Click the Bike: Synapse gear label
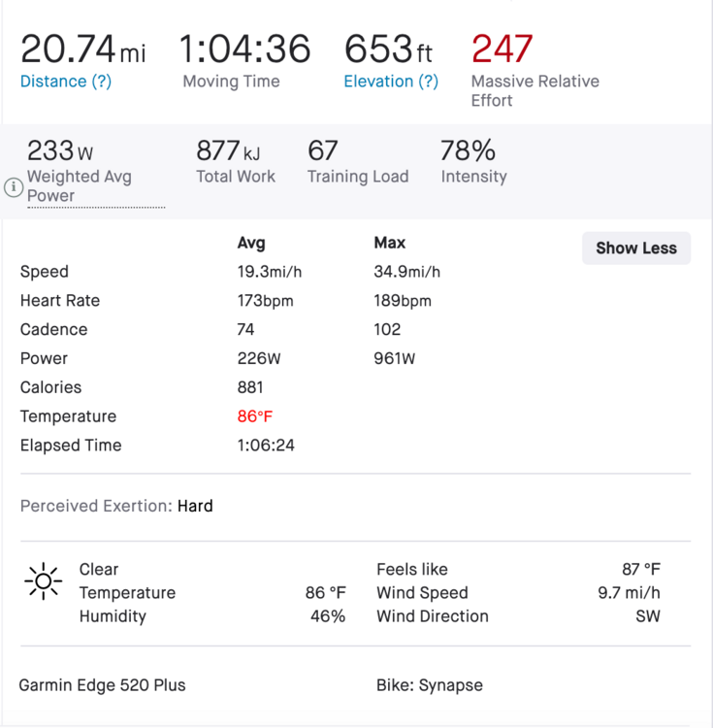The image size is (713, 728). [x=430, y=685]
